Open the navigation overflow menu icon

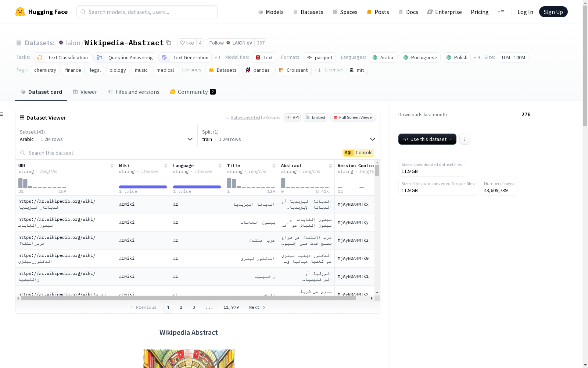click(x=501, y=12)
